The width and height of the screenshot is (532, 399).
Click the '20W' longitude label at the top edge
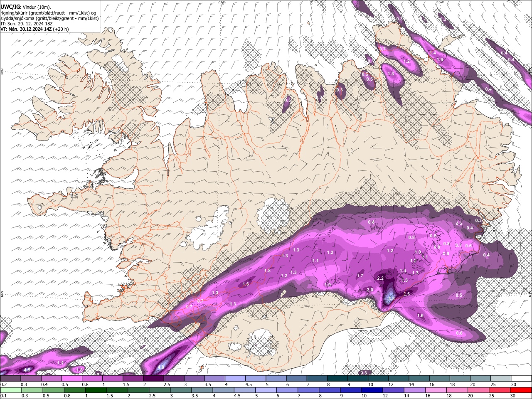point(221,2)
